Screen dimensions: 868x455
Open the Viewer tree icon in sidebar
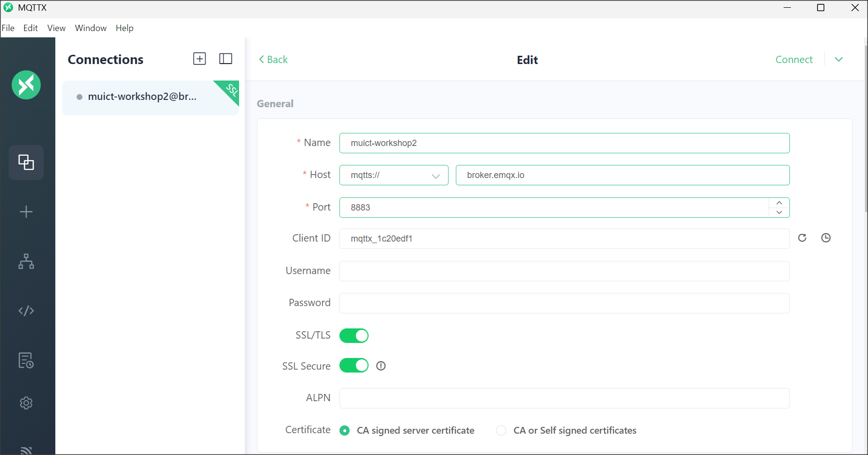tap(26, 261)
